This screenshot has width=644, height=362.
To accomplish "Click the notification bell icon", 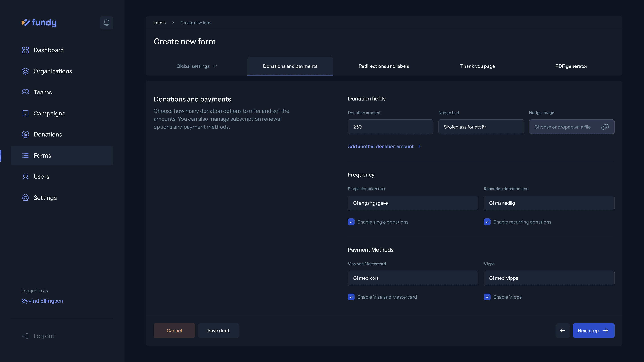I will (x=107, y=23).
